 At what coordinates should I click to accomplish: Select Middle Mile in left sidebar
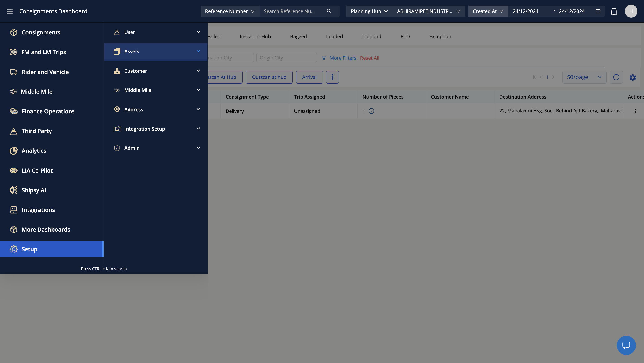point(52,92)
